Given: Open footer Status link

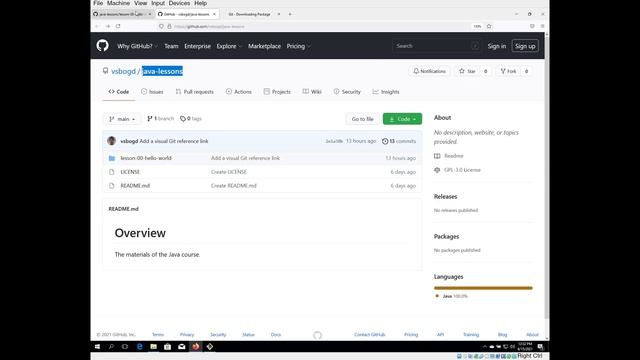Looking at the screenshot, I should [x=249, y=335].
